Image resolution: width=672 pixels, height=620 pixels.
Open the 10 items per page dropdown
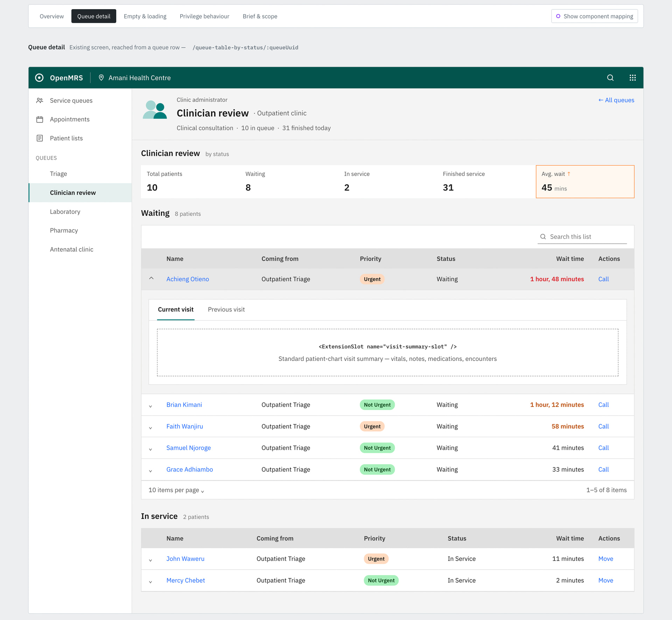(176, 490)
